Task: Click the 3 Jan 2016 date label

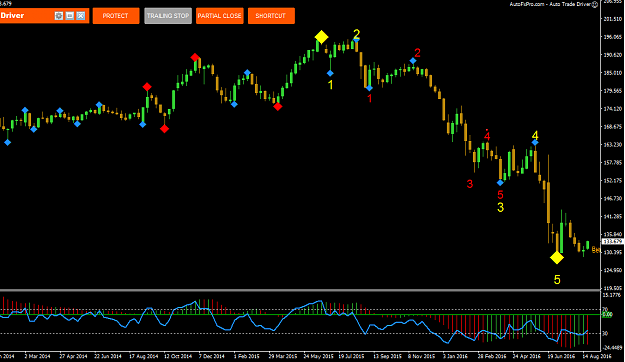Action: coord(455,356)
